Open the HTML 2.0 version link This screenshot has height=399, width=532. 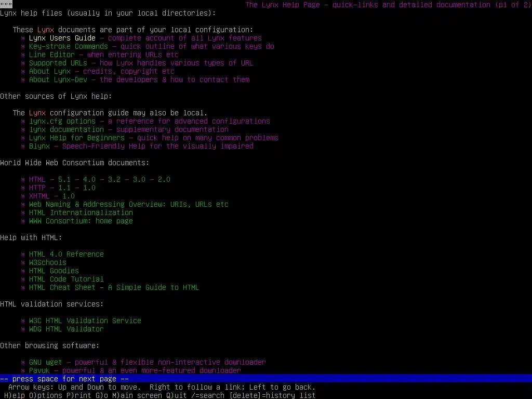[164, 179]
